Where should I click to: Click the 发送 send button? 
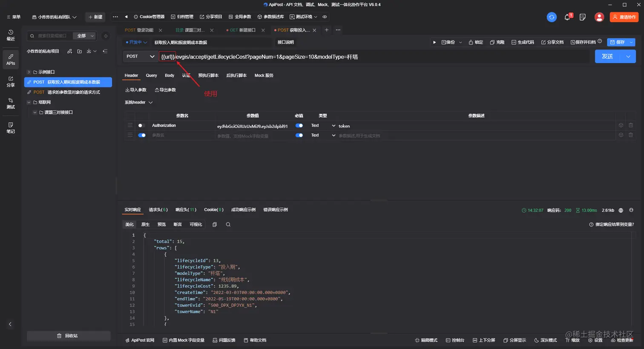click(x=608, y=56)
